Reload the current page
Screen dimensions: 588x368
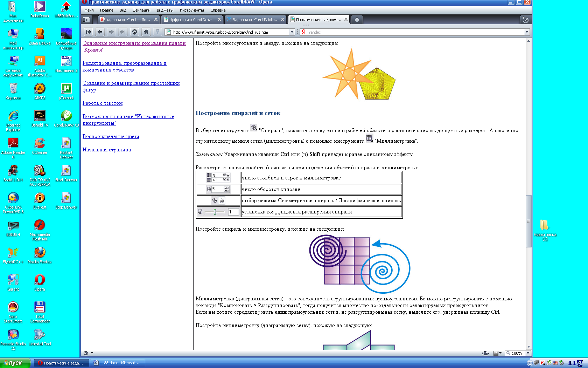coord(134,32)
